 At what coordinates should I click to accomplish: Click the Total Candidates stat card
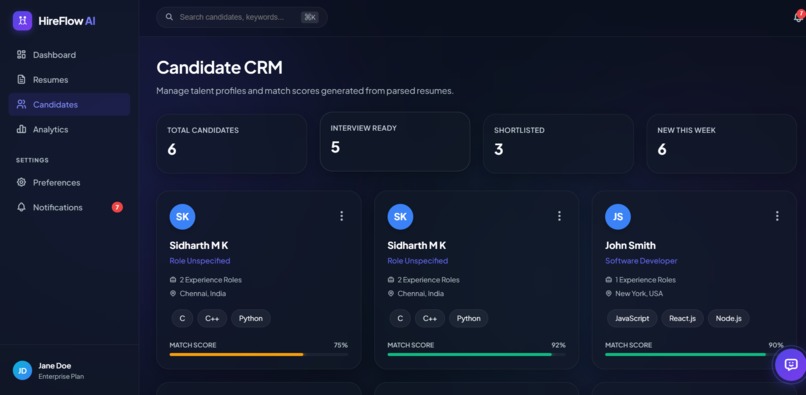pyautogui.click(x=231, y=143)
